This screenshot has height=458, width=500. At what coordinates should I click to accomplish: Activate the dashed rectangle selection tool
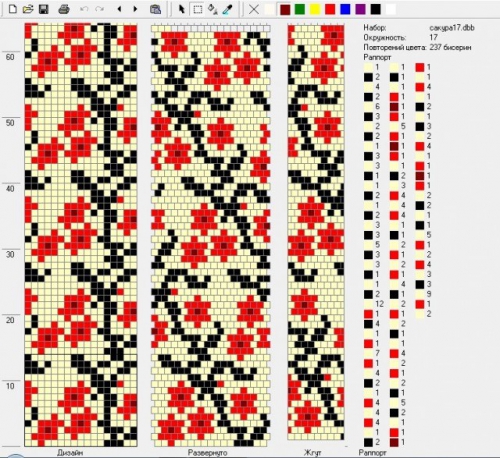(198, 9)
